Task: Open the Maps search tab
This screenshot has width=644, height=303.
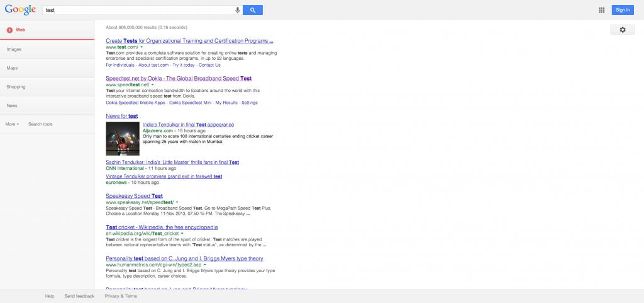Action: click(x=47, y=68)
